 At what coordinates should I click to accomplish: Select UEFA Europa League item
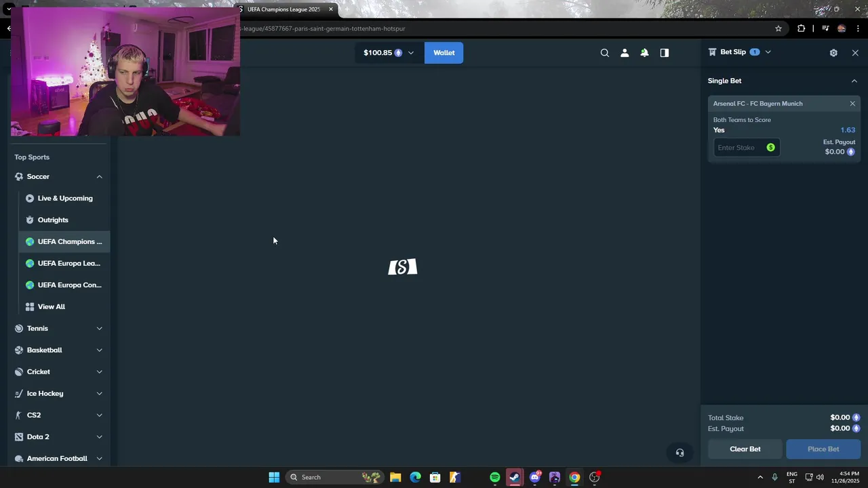point(64,264)
